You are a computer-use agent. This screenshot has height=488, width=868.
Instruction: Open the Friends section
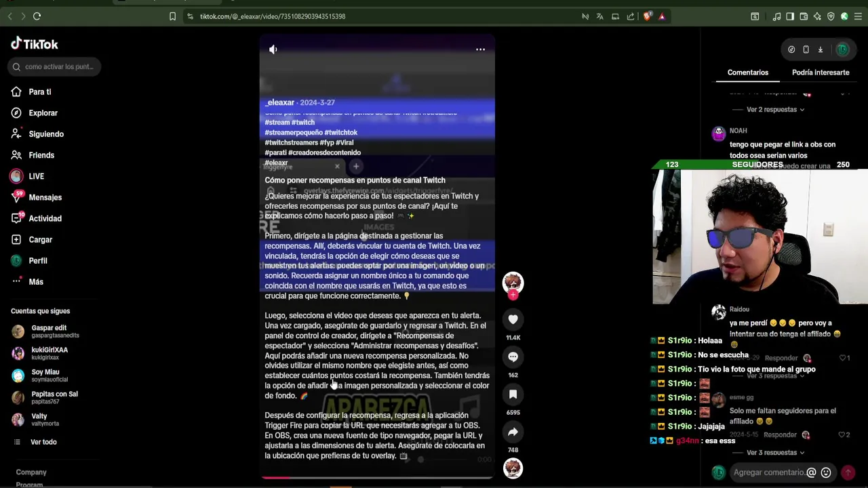[33, 155]
